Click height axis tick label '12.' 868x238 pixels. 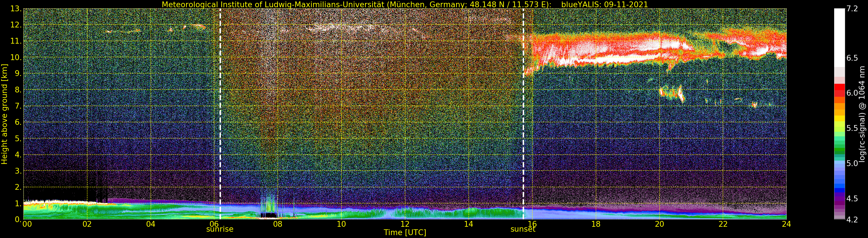16,25
